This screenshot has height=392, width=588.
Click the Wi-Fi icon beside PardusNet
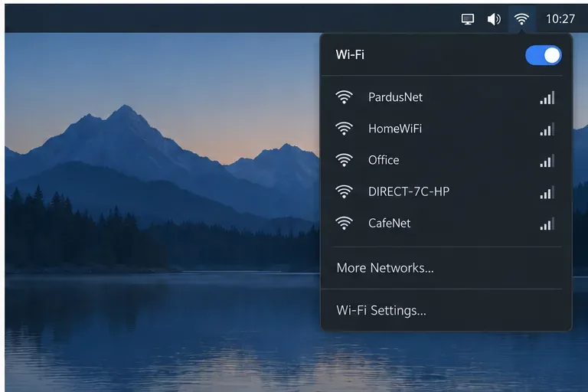[x=344, y=97]
